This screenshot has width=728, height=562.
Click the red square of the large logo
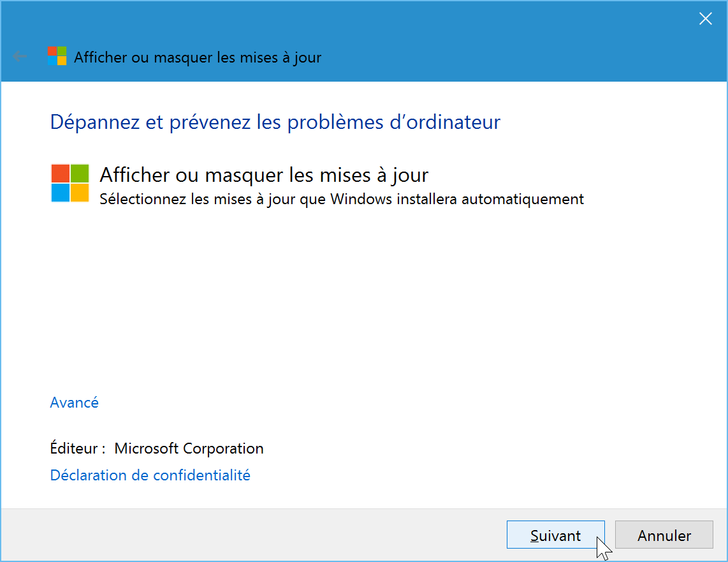[61, 174]
